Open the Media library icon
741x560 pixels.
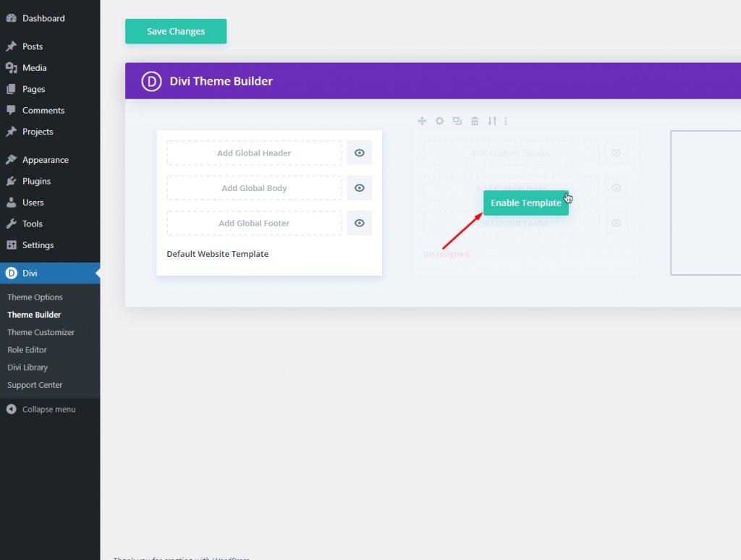[12, 67]
